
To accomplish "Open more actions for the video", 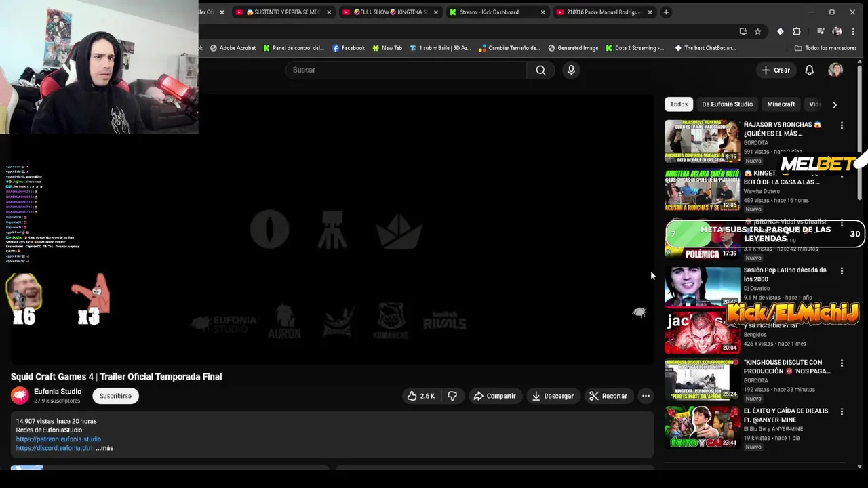I will click(646, 396).
